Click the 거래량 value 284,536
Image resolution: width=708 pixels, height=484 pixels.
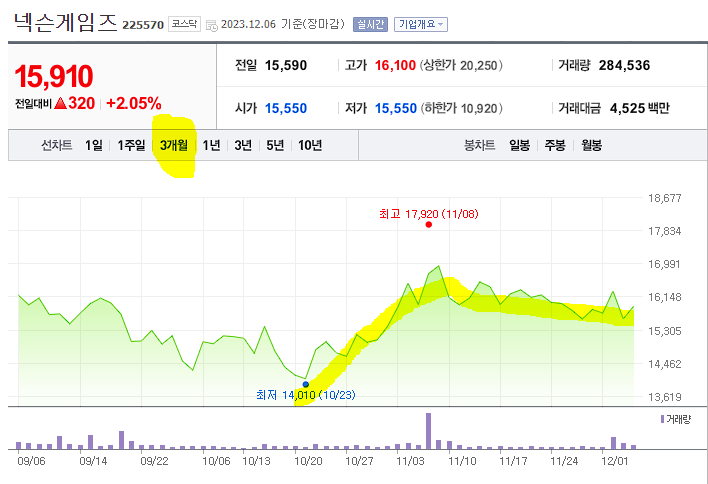click(x=624, y=65)
